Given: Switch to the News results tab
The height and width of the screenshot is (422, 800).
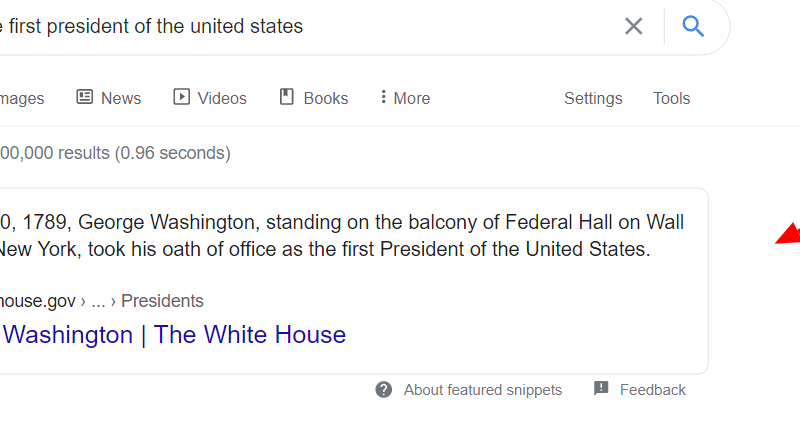Looking at the screenshot, I should 120,98.
